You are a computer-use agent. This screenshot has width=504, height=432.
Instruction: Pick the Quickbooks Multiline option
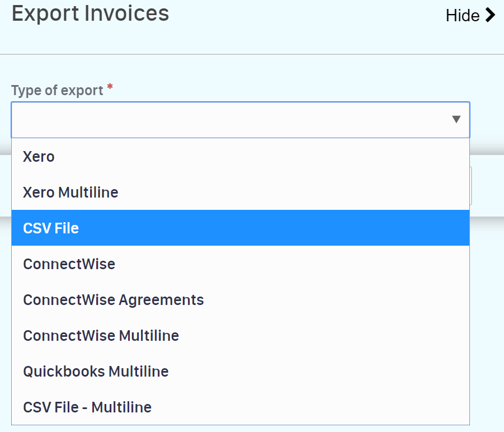96,372
